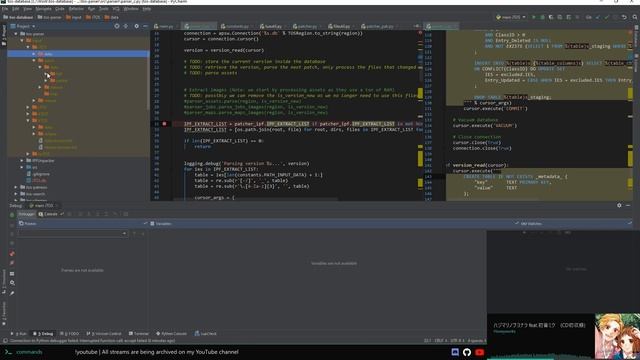Click the 1: Project side tab

click(4, 36)
